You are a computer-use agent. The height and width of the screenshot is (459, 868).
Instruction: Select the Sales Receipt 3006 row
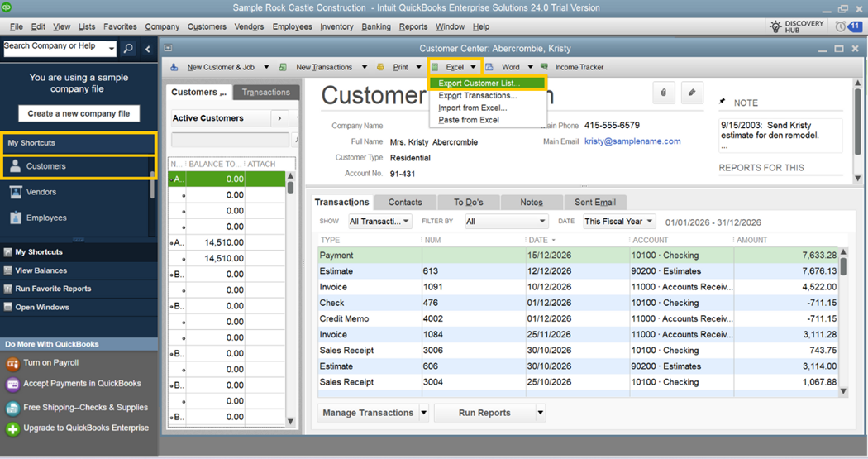pos(577,351)
